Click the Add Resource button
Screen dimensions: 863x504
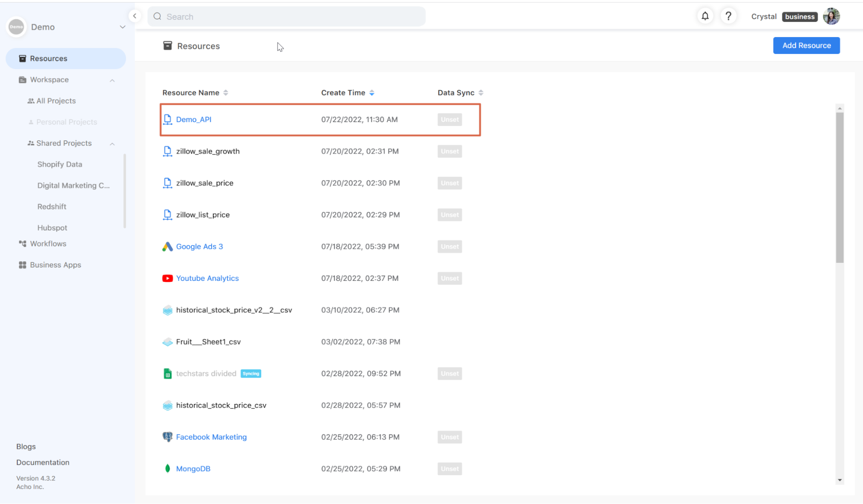click(806, 45)
